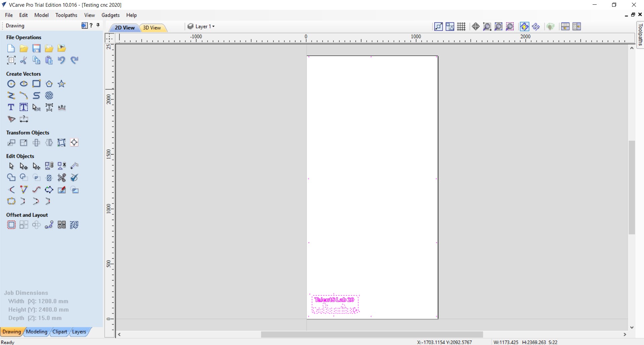Open the Mirror Selected Objects tool

click(x=49, y=142)
